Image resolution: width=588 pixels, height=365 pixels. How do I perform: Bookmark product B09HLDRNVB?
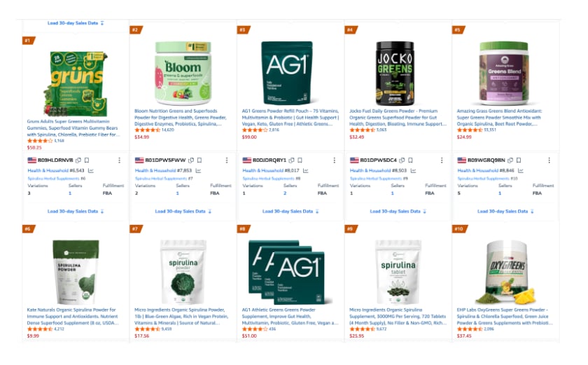pyautogui.click(x=87, y=160)
